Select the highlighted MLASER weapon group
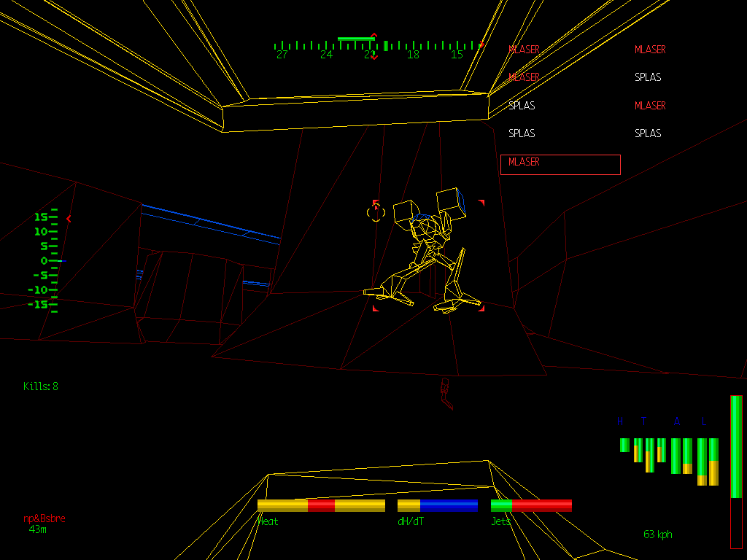 [x=560, y=165]
